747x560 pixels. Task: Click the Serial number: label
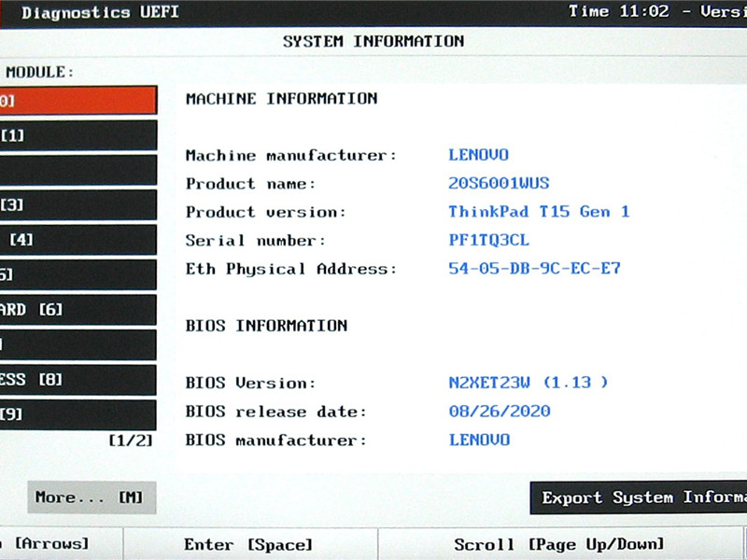[x=256, y=241]
